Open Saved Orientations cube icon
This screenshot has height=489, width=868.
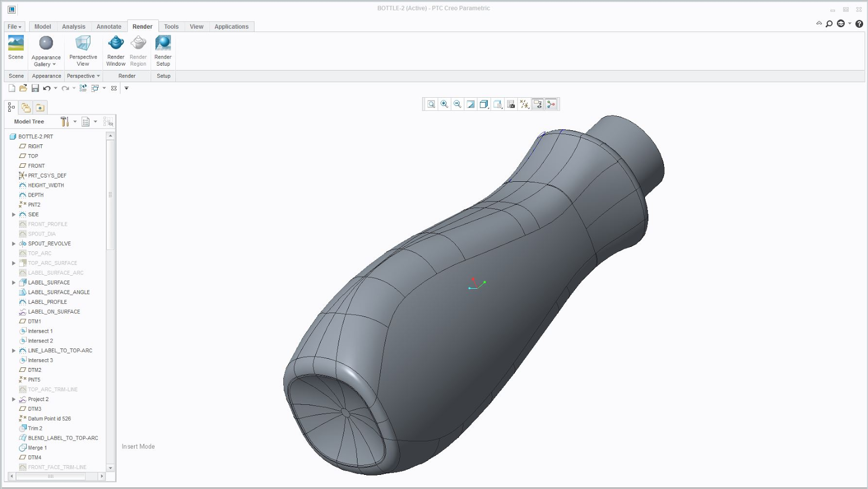pos(483,104)
